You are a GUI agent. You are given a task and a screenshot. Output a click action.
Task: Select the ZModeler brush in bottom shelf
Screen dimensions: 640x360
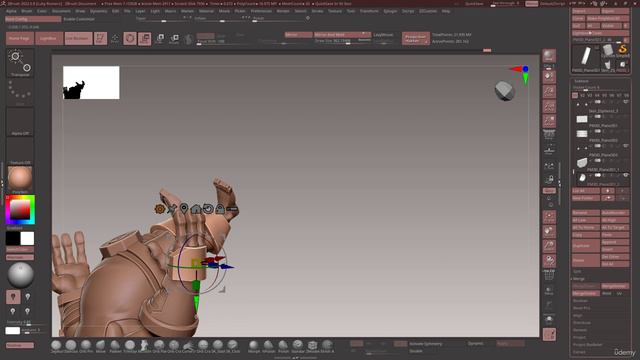(312, 346)
